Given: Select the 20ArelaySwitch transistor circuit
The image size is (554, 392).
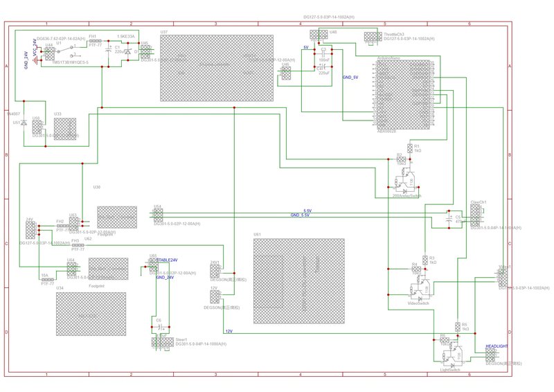Looking at the screenshot, I should pos(406,180).
